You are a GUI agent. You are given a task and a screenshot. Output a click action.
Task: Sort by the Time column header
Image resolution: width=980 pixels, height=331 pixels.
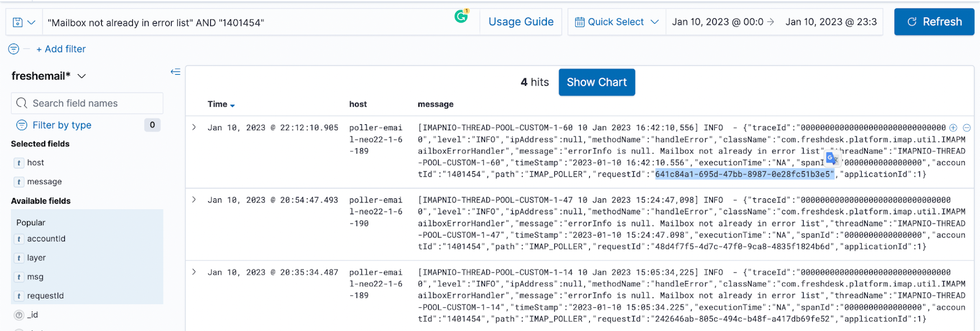[x=221, y=105]
